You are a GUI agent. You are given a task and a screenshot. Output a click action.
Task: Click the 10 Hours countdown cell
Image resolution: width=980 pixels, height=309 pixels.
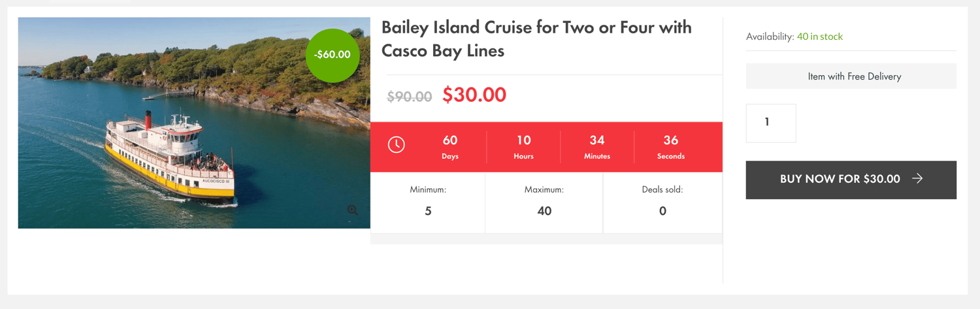tap(523, 147)
